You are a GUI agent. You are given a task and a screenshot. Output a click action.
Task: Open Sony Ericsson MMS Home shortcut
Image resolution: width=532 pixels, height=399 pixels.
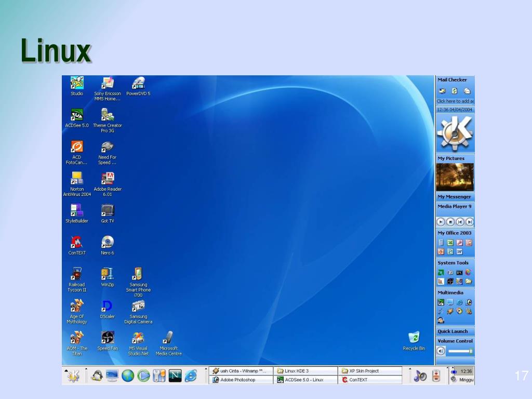click(x=107, y=89)
